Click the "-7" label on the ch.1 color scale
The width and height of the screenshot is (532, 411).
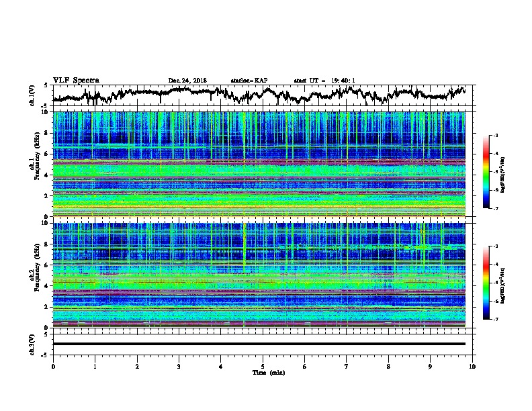[496, 208]
